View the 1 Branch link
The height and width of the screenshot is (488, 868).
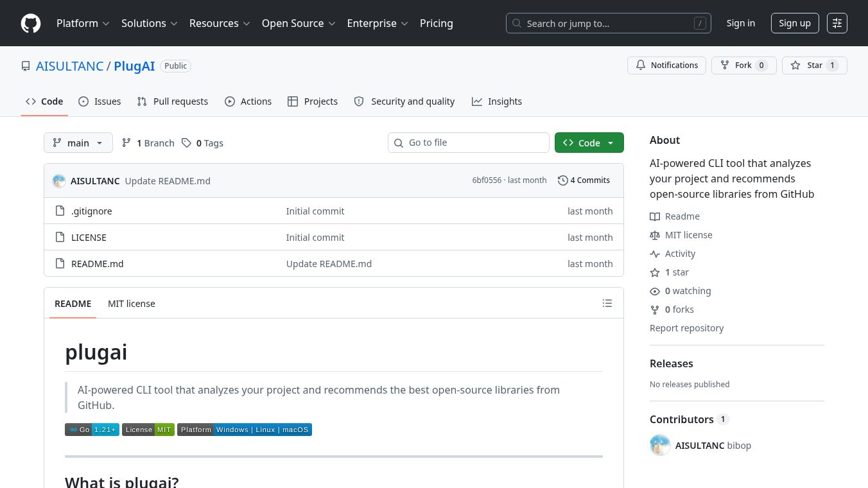[148, 143]
